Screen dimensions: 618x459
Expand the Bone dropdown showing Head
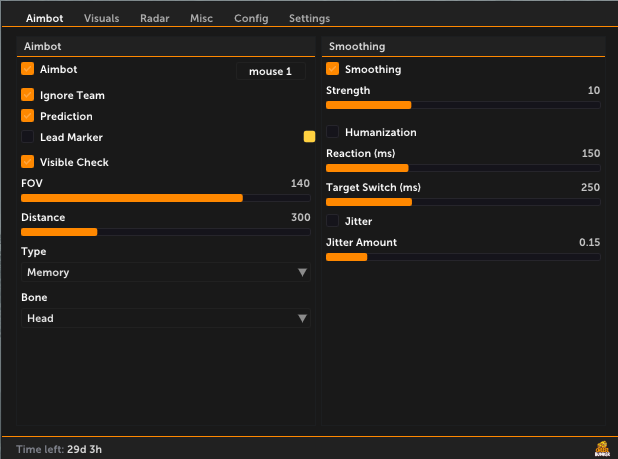click(x=166, y=318)
